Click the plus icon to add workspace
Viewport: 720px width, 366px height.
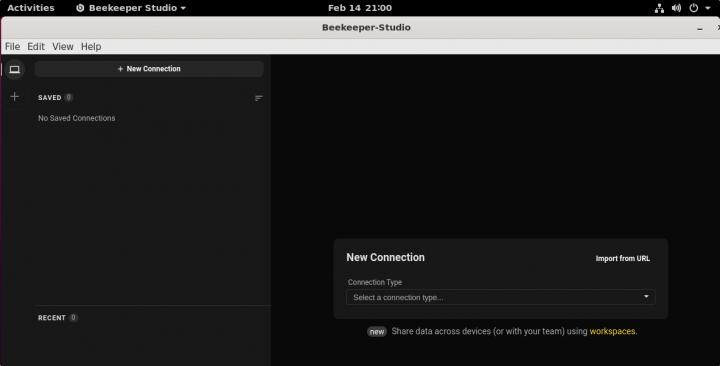click(x=15, y=96)
